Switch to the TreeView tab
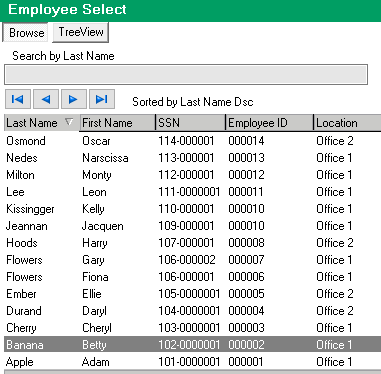Viewport: 381px width, 374px height. click(81, 32)
